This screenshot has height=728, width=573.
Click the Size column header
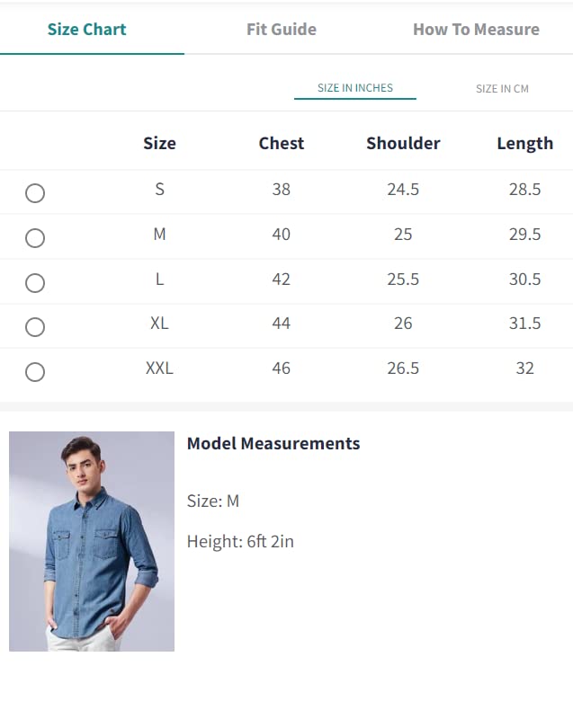(x=159, y=143)
